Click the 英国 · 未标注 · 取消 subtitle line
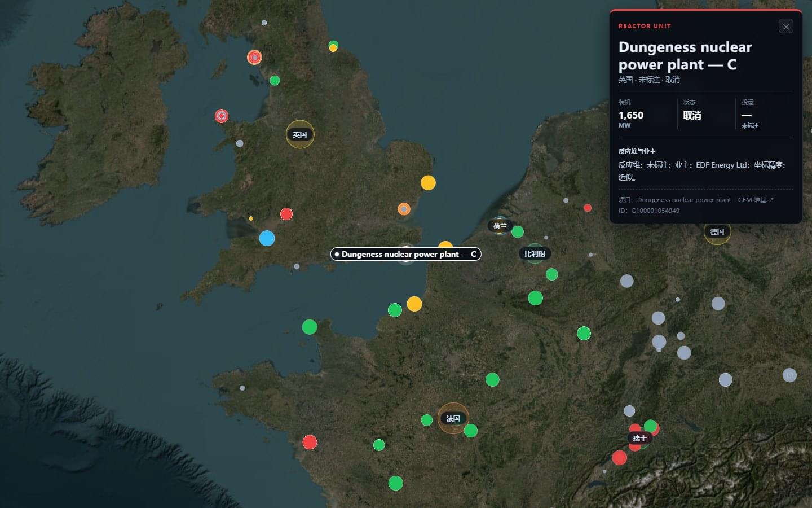Viewport: 812px width, 508px height. click(x=649, y=80)
